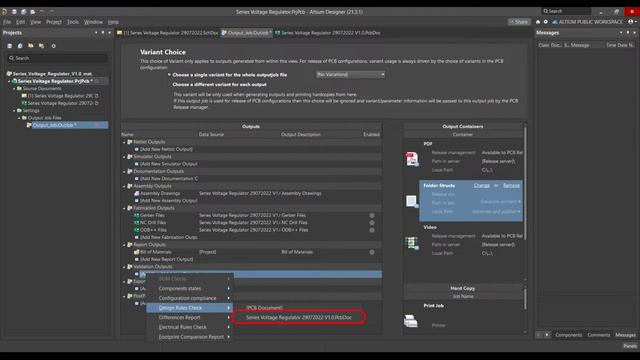This screenshot has height=360, width=640.
Task: Open the settings gear near workspace name
Action: pyautogui.click(x=546, y=22)
